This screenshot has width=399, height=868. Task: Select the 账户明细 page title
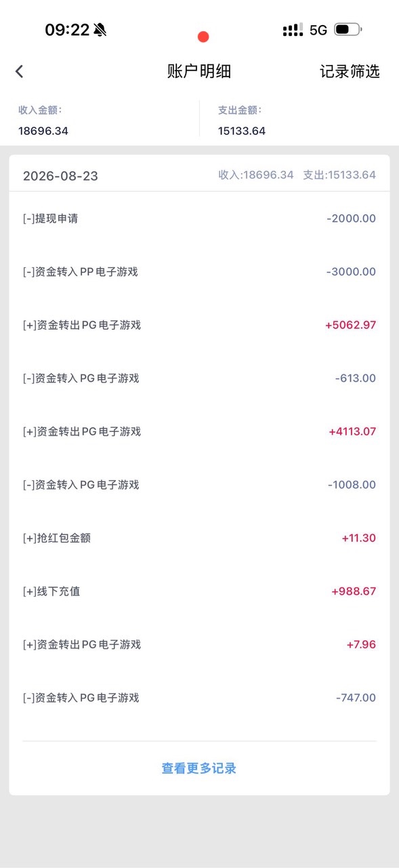tap(199, 71)
